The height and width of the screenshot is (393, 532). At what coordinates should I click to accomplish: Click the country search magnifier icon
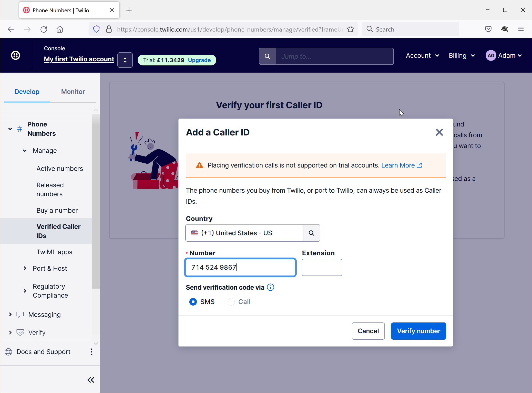coord(311,233)
